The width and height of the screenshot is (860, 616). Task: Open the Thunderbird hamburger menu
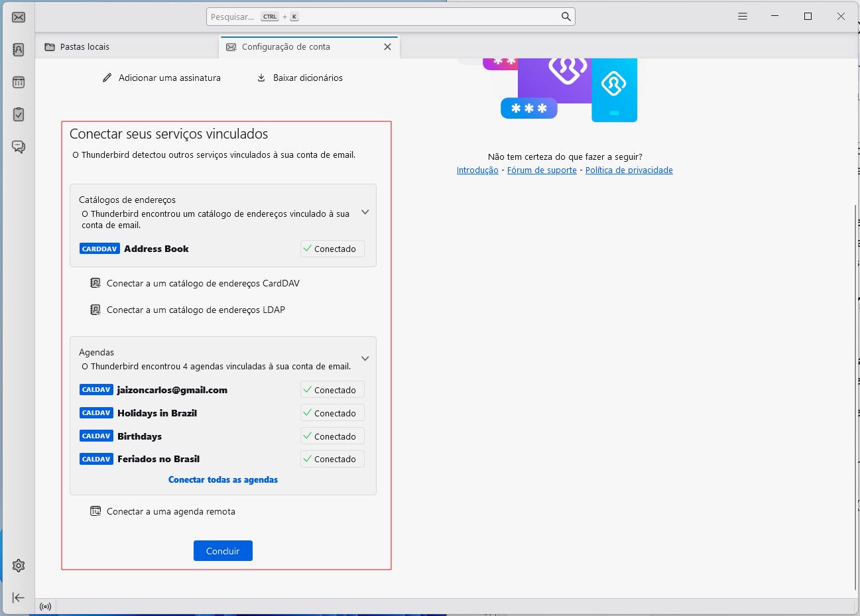click(743, 17)
